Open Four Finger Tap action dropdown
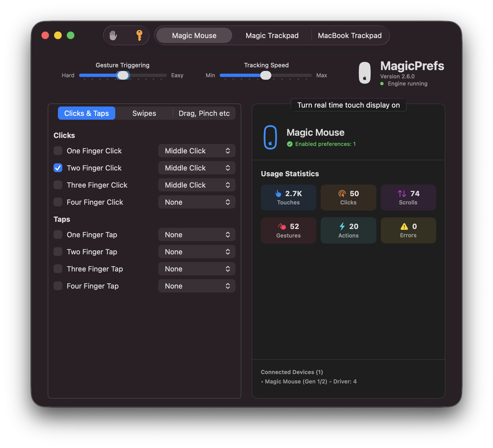This screenshot has height=448, width=493. [197, 286]
